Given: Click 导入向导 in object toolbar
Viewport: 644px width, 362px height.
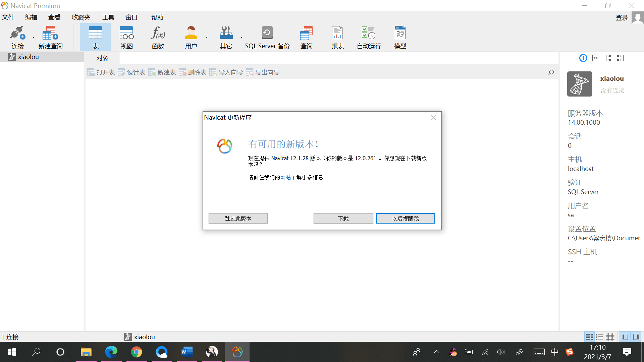Looking at the screenshot, I should coord(226,72).
